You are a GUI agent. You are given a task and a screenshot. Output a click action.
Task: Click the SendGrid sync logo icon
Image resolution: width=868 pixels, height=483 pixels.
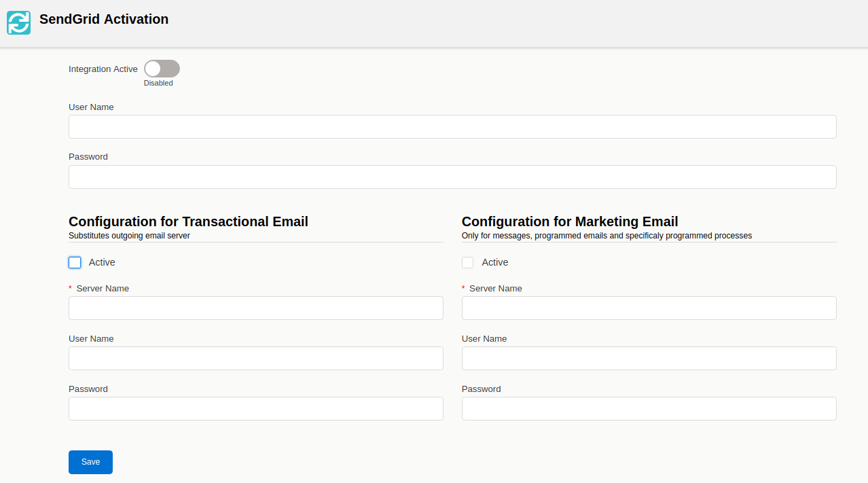(19, 22)
